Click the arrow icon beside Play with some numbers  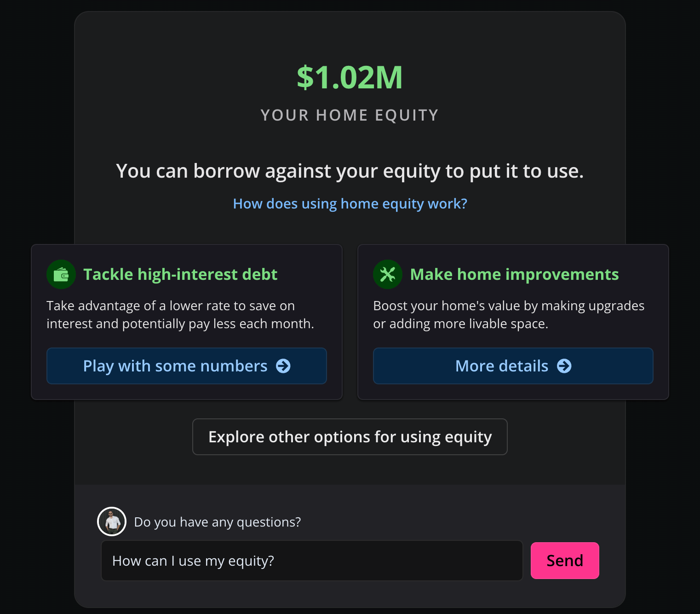point(283,366)
